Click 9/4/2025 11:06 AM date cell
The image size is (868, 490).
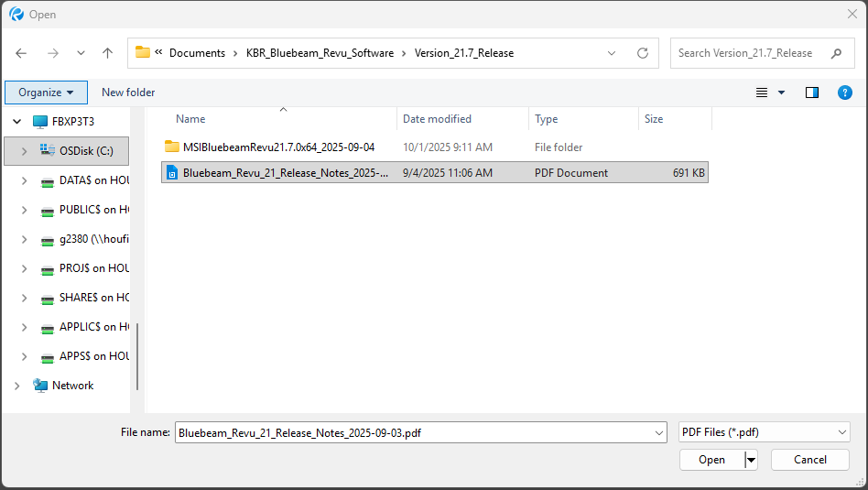[x=448, y=173]
